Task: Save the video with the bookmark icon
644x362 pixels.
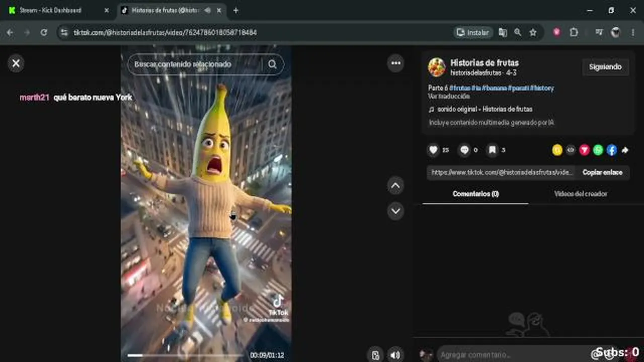Action: 493,150
